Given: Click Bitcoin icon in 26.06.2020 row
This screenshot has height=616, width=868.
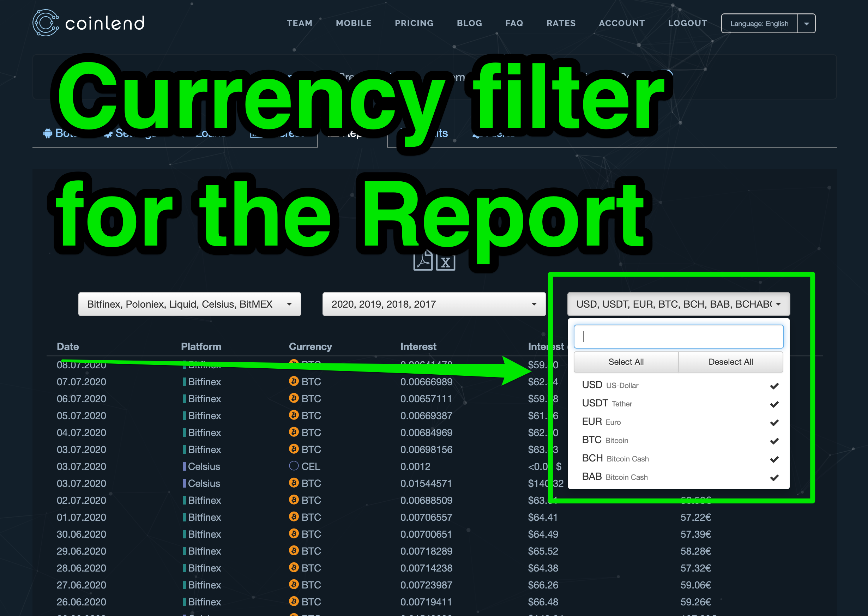Looking at the screenshot, I should [x=294, y=601].
